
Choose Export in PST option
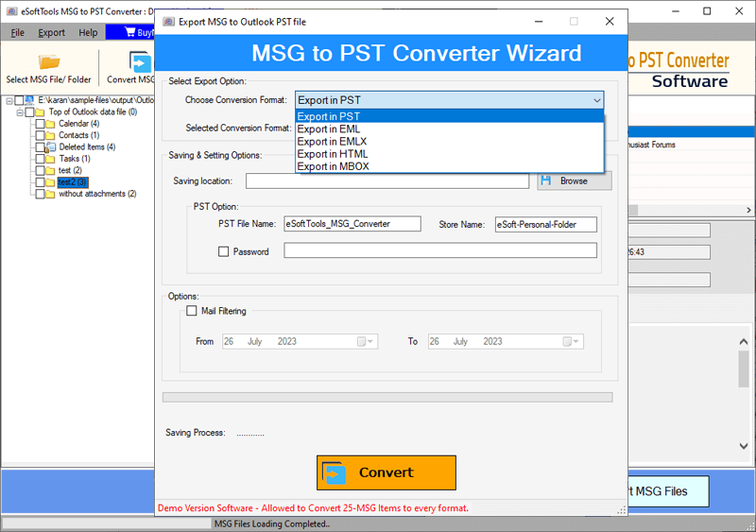pos(450,117)
